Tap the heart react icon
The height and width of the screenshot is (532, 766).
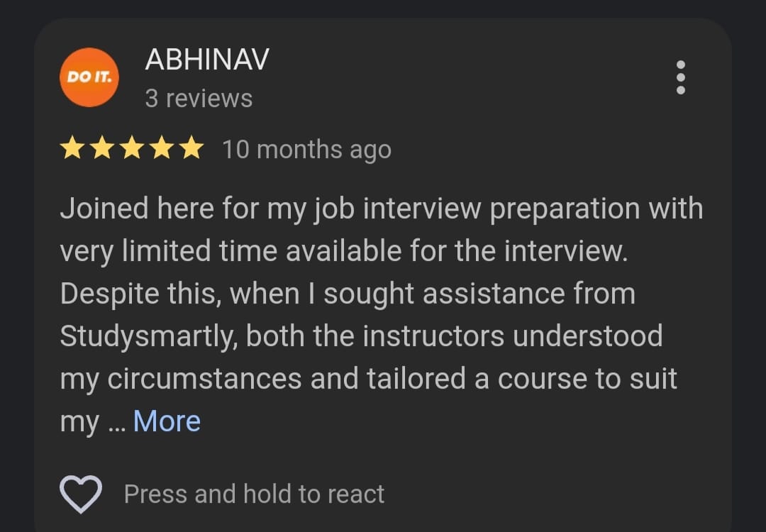pos(81,494)
